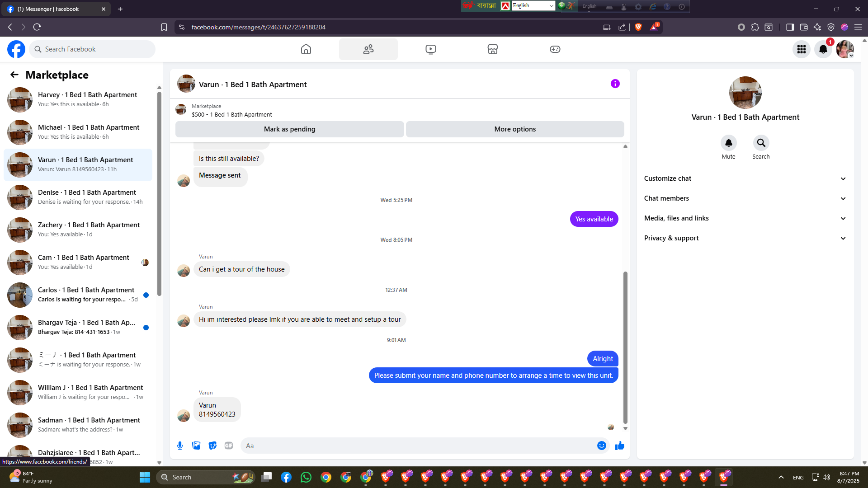Click the browser address bar URL
868x488 pixels.
(259, 27)
